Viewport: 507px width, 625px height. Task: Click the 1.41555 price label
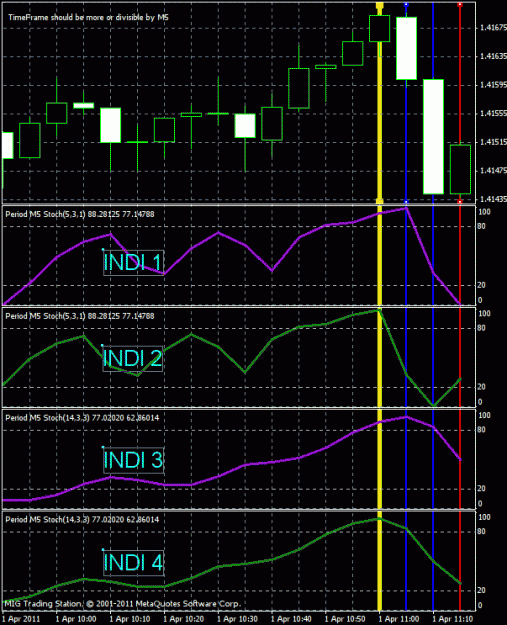coord(493,114)
